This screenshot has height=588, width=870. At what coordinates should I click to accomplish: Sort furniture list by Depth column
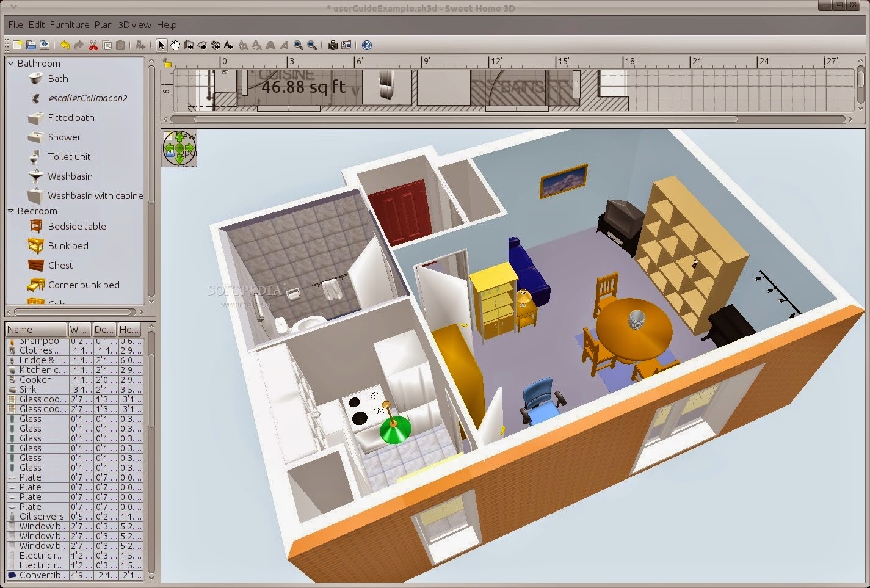pyautogui.click(x=104, y=330)
